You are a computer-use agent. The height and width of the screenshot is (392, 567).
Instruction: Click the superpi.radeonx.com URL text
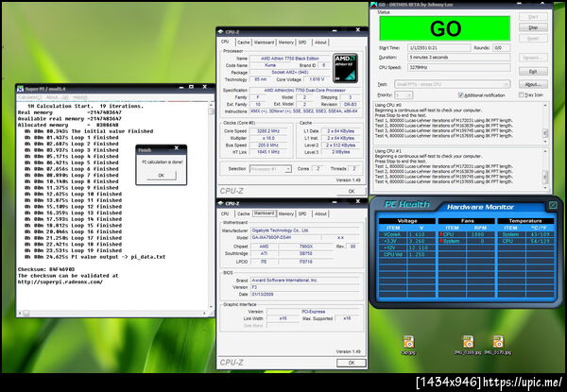60,281
